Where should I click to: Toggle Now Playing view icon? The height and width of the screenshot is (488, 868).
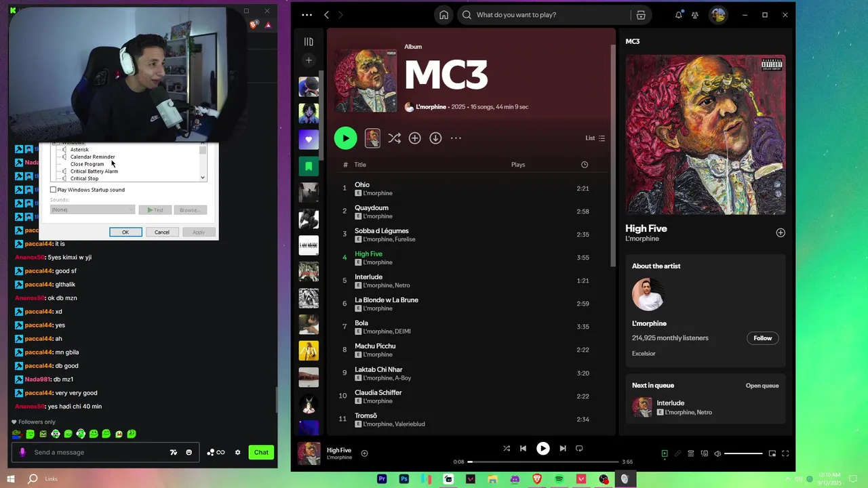(x=665, y=453)
